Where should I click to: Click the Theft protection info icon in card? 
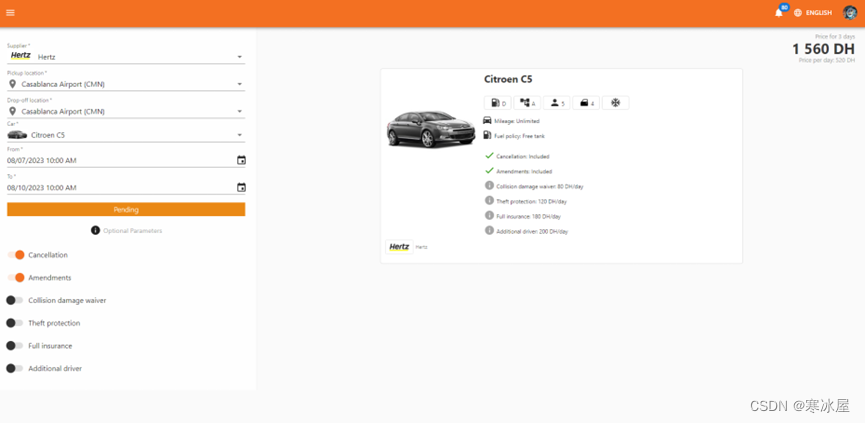pyautogui.click(x=489, y=201)
